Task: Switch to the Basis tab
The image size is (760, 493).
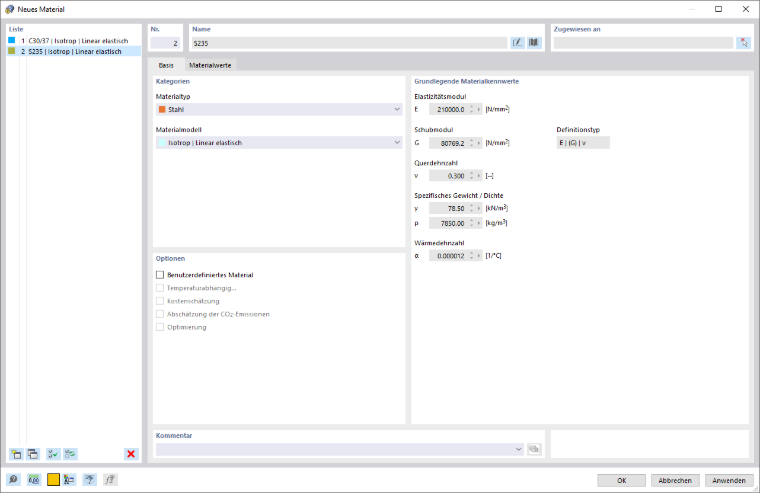Action: pos(166,65)
